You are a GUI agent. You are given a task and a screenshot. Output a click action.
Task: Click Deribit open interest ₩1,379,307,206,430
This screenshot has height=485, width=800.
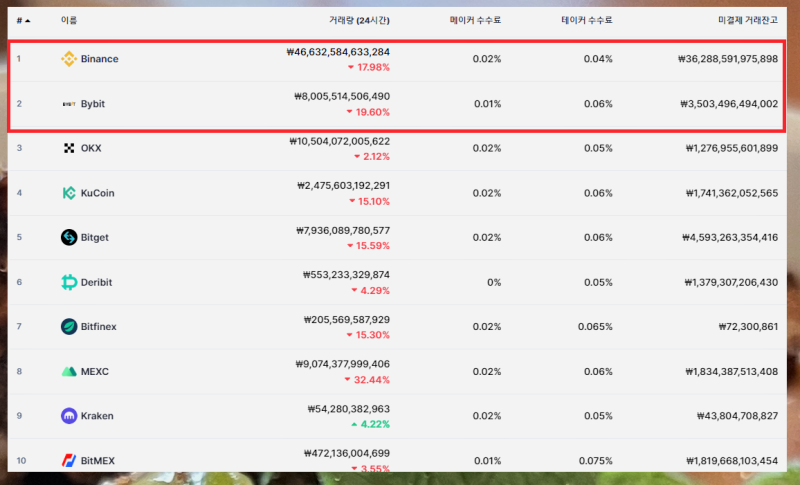(732, 282)
